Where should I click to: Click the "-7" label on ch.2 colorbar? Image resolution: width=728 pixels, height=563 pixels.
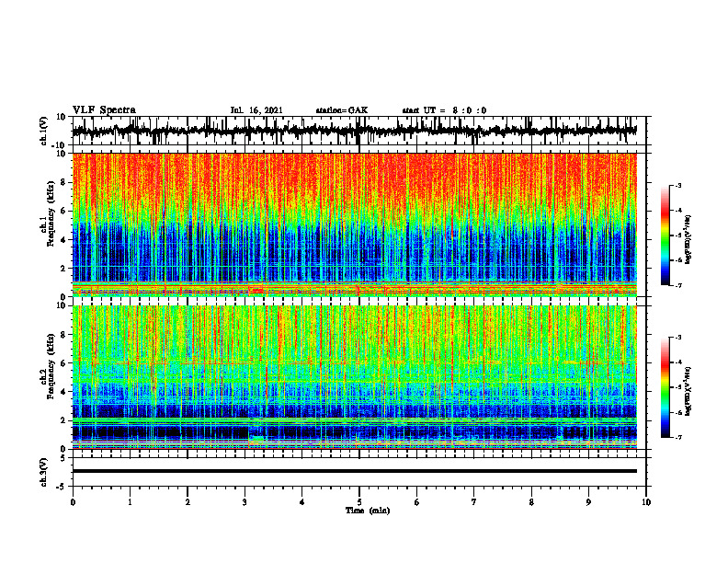(x=678, y=437)
